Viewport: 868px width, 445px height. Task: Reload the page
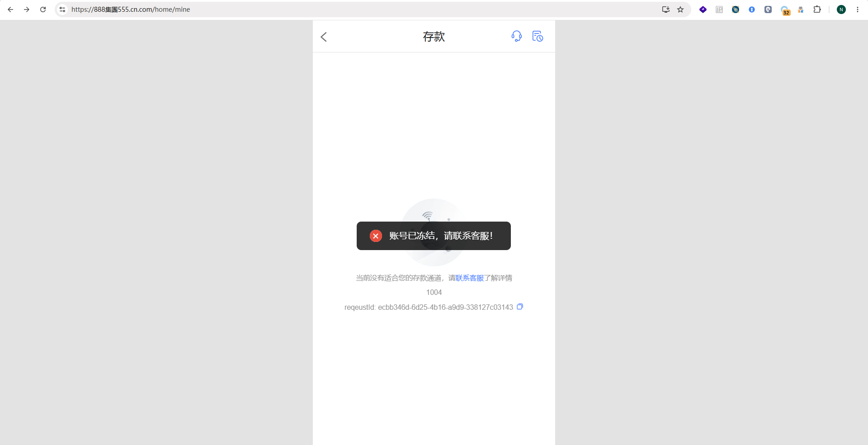(x=43, y=9)
